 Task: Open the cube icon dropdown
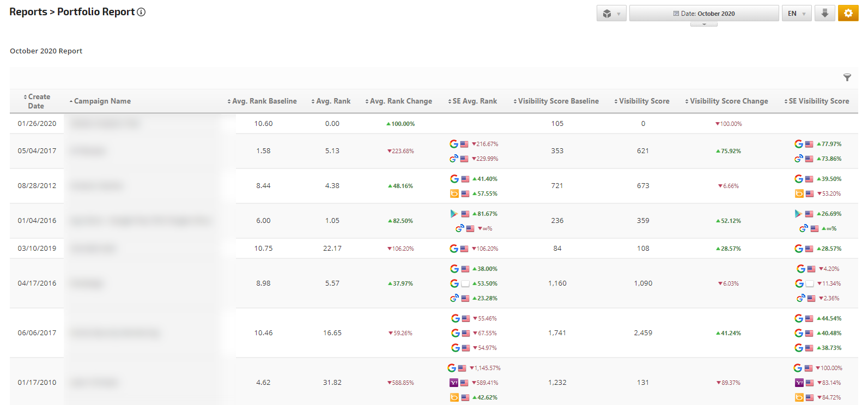tap(611, 14)
